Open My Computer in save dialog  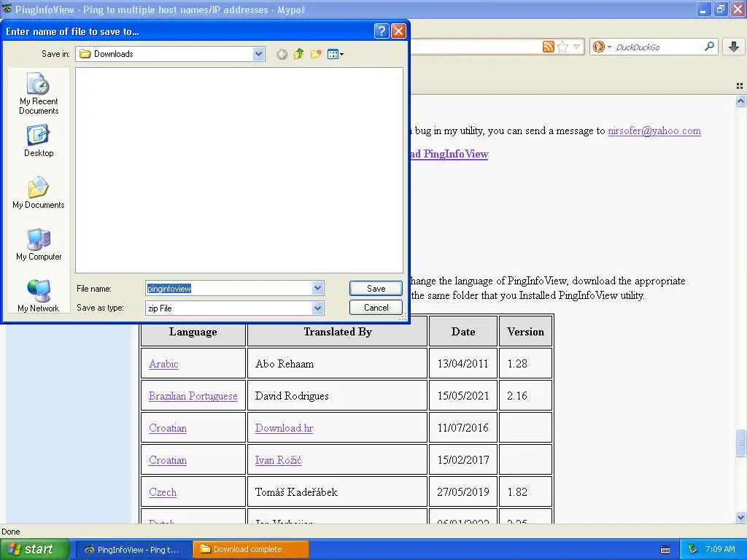point(39,244)
